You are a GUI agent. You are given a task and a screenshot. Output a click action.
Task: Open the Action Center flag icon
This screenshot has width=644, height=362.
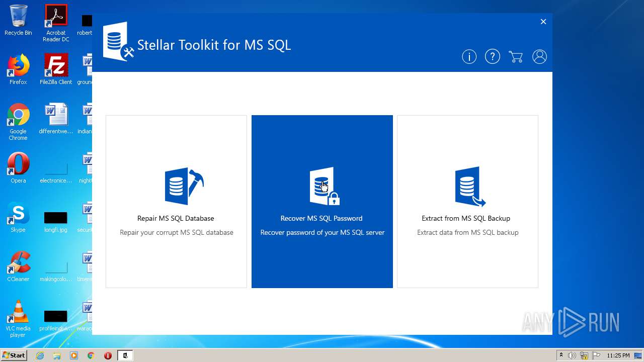pyautogui.click(x=596, y=355)
